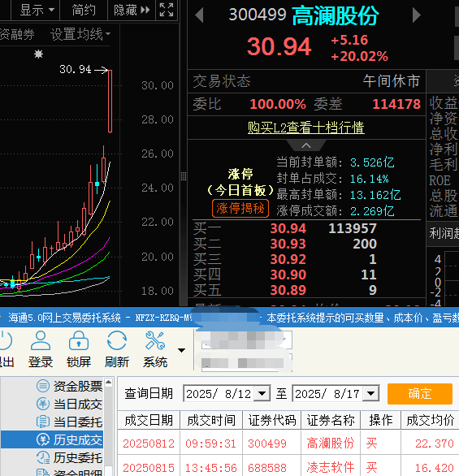459x476 pixels.
Task: Sort by 成交日期 column header
Action: 149,421
